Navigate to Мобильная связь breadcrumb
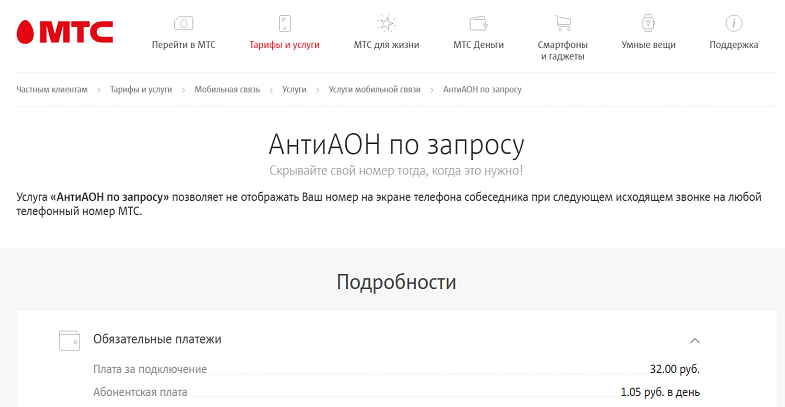 227,90
